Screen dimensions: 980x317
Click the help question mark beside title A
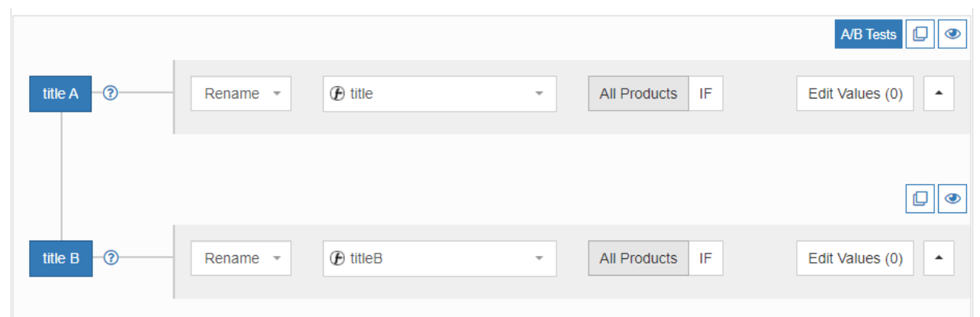(111, 93)
